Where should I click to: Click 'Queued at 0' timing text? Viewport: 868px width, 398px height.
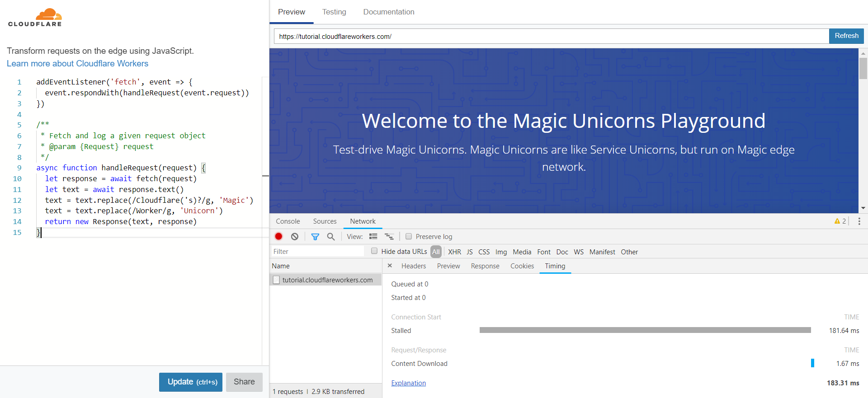tap(410, 284)
